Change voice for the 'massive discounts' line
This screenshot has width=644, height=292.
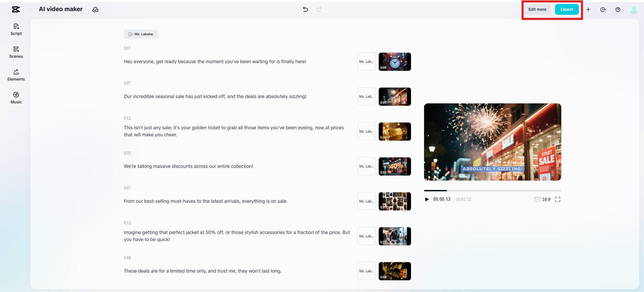point(367,166)
